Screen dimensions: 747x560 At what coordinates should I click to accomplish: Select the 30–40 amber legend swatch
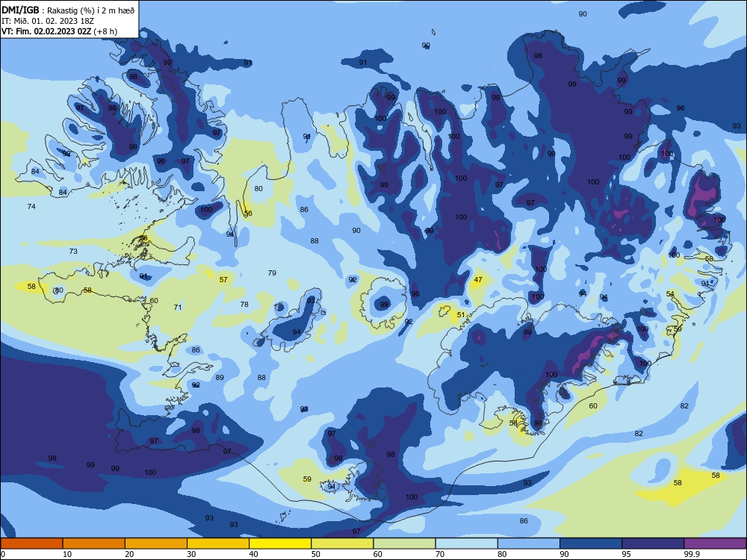point(218,544)
